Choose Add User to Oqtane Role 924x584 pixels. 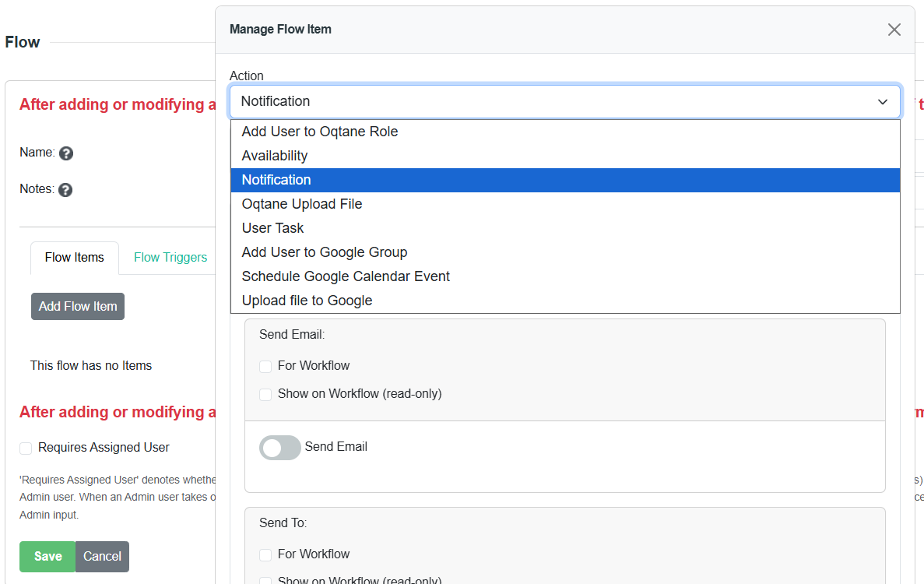click(565, 132)
